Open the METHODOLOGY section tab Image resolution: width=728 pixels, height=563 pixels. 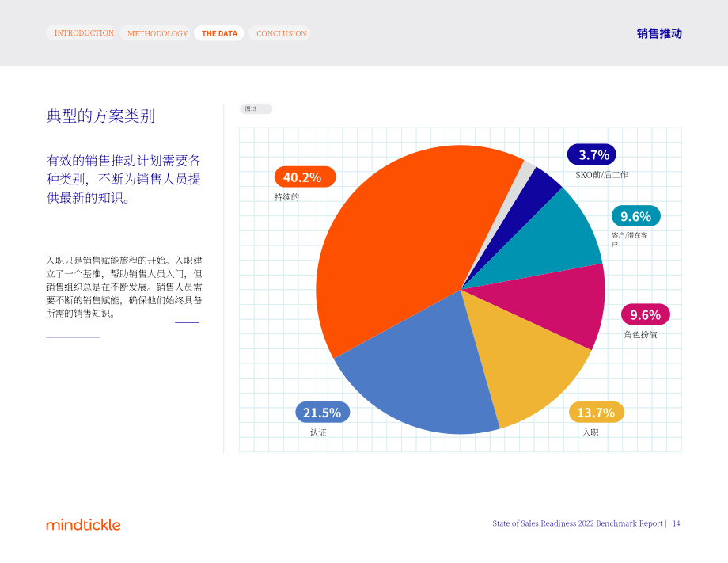155,33
